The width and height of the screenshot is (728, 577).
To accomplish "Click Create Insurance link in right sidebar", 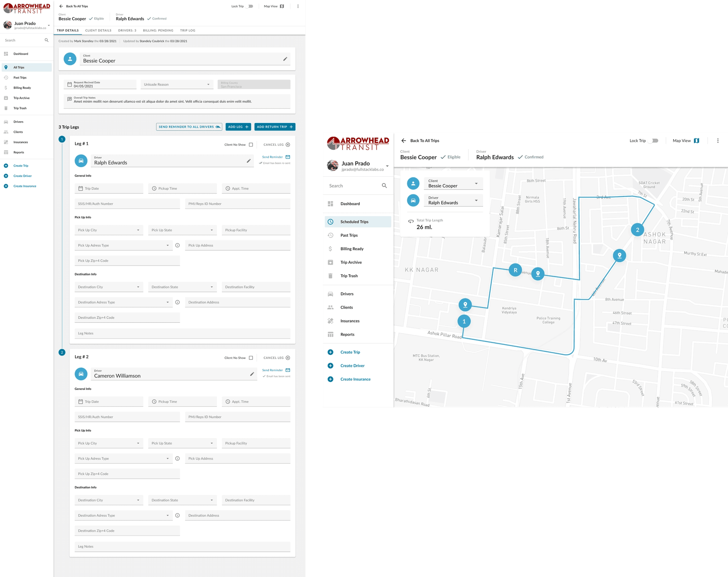I will click(355, 379).
